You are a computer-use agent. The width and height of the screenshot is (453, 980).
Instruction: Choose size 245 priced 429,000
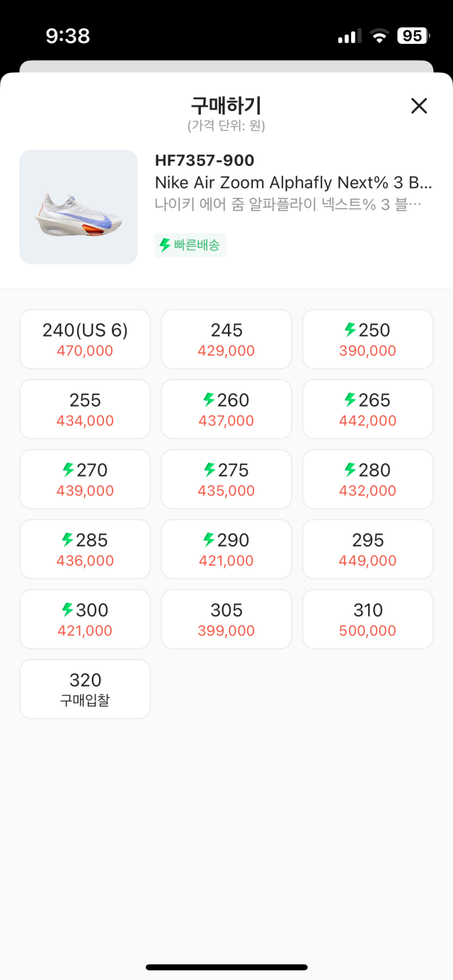click(x=226, y=339)
